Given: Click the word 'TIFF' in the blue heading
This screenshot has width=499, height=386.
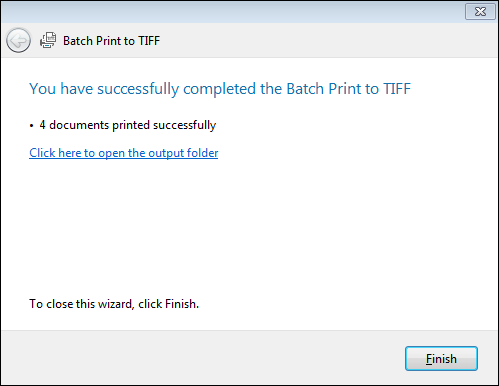Looking at the screenshot, I should (397, 89).
